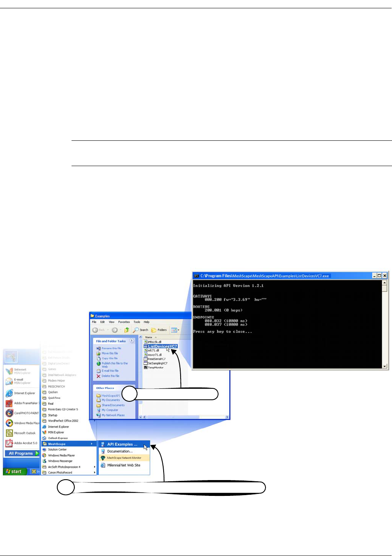The image size is (392, 556).
Task: Open My Network Places link
Action: (111, 415)
